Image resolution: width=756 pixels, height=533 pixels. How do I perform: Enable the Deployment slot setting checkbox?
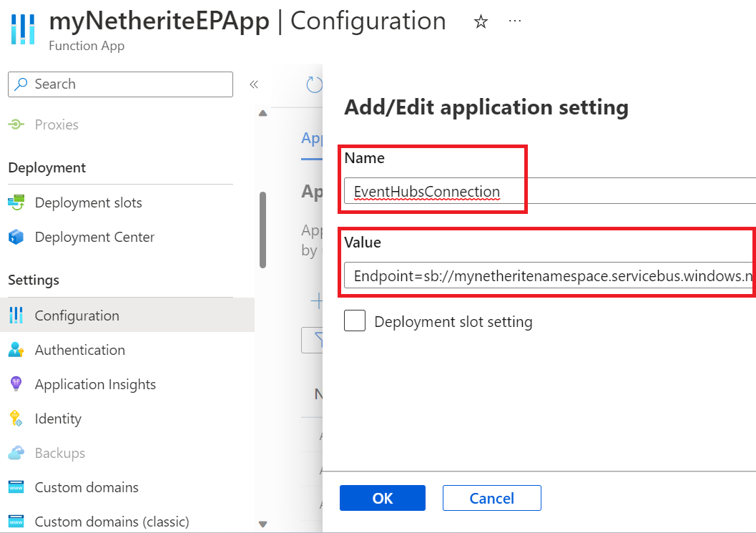point(355,321)
